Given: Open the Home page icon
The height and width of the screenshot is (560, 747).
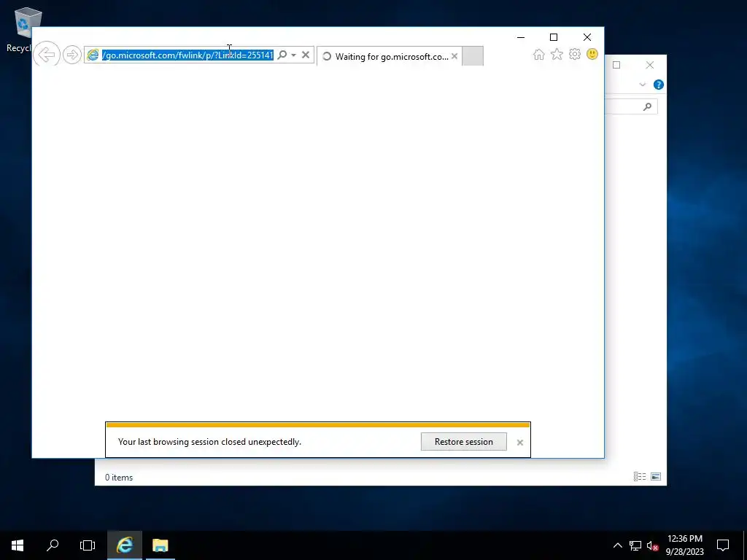Looking at the screenshot, I should pyautogui.click(x=539, y=54).
